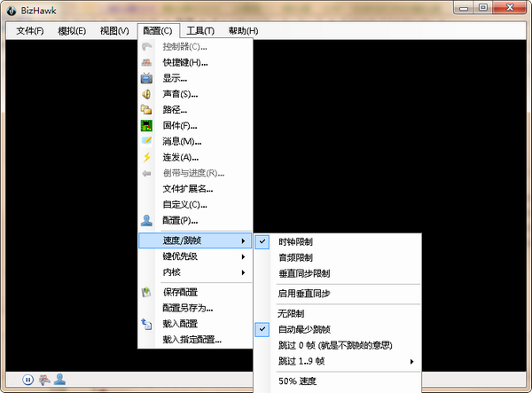Click the pause icon in the status bar
The width and height of the screenshot is (532, 393).
tap(28, 380)
